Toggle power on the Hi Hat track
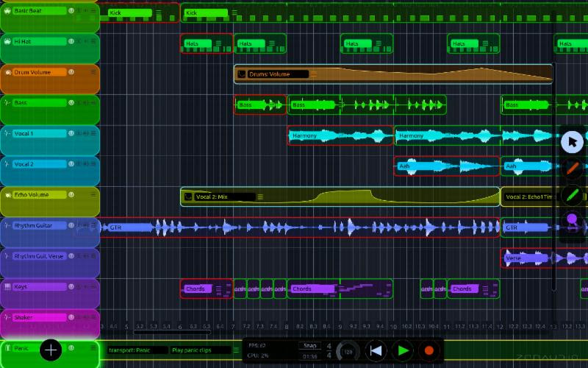The image size is (588, 368). click(72, 41)
